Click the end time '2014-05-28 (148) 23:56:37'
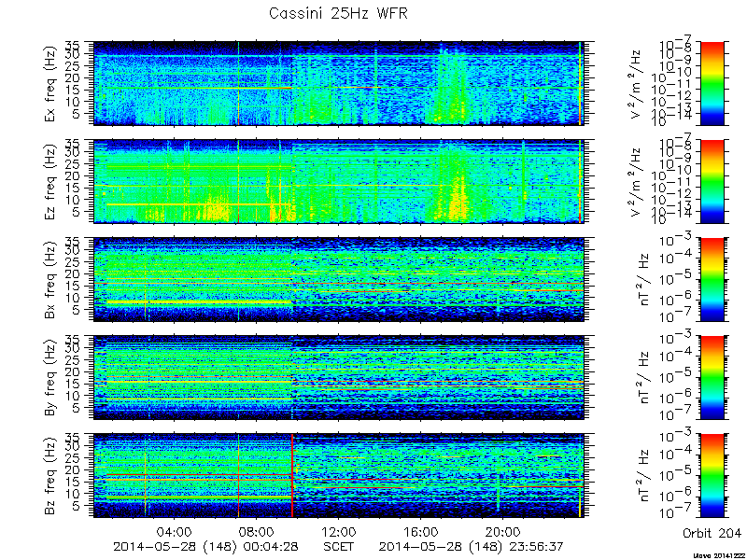Viewport: 747px width, 560px height. [x=472, y=547]
